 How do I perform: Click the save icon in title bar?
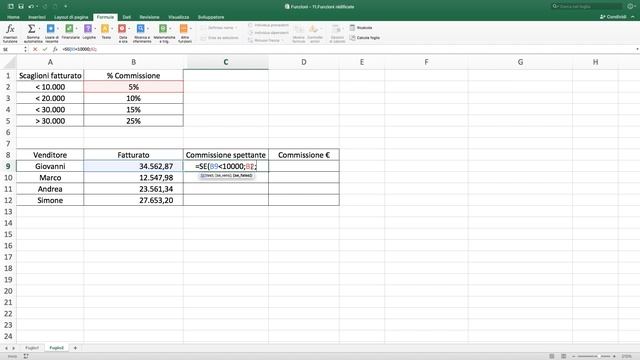[x=20, y=6]
